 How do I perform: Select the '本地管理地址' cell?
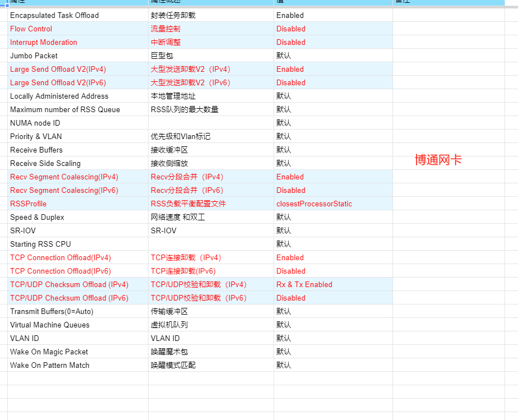211,96
